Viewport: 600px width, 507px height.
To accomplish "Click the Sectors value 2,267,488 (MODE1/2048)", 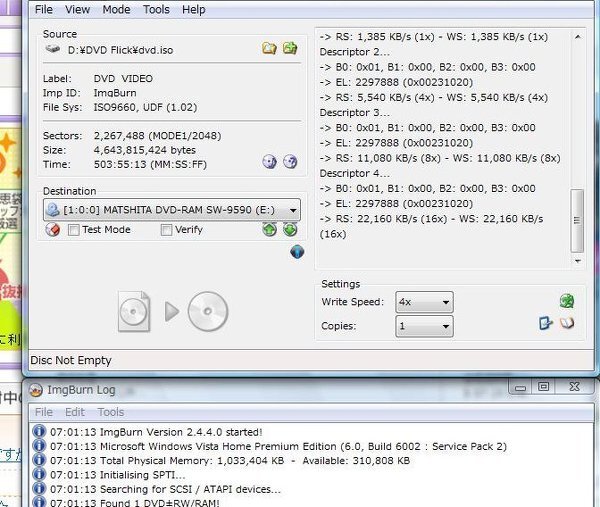I will 157,136.
